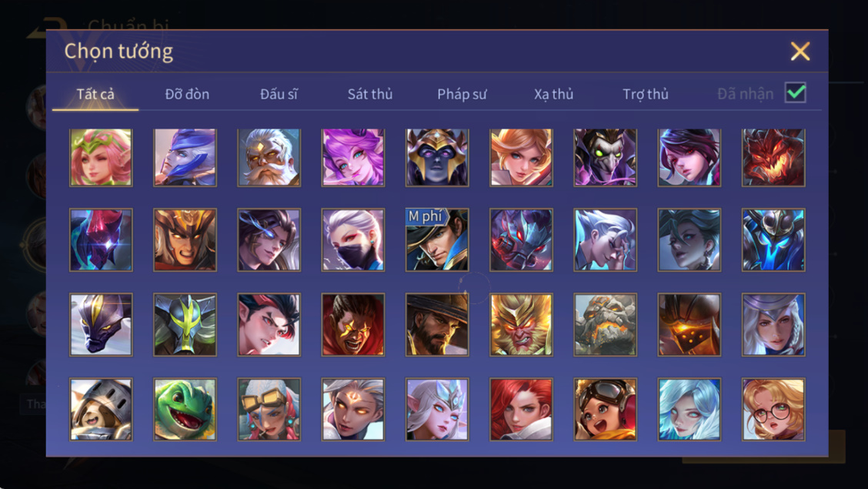This screenshot has height=489, width=868.
Task: Switch to the Đỡ đòn tab
Action: [x=187, y=94]
